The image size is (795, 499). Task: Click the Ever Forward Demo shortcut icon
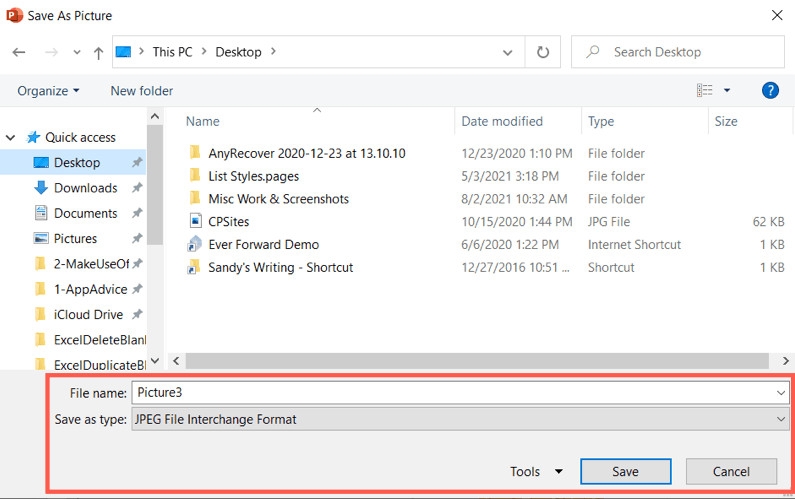pyautogui.click(x=195, y=244)
